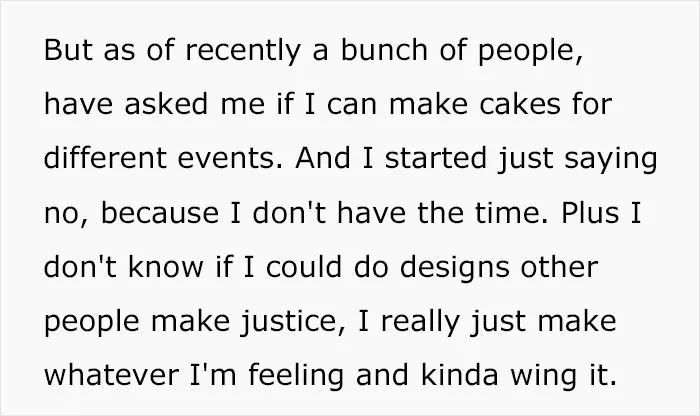Click the word "justice," in the text
Screen dimensions: 700x416
(293, 321)
